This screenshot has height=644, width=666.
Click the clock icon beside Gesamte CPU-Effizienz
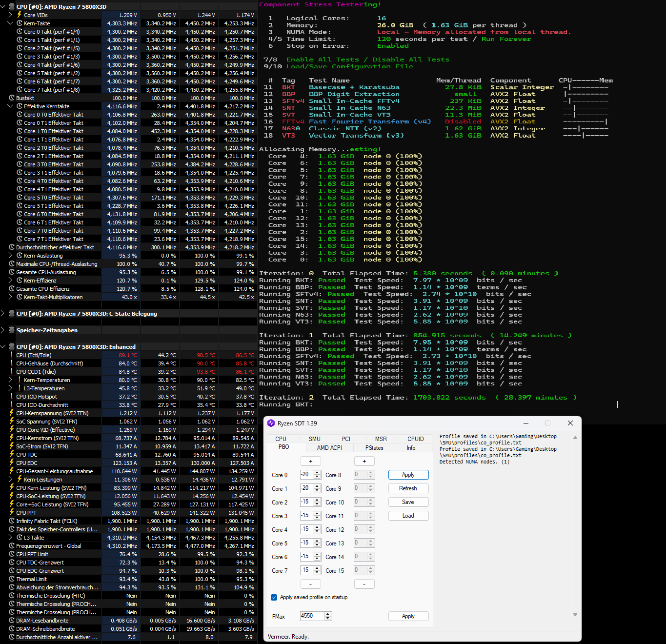[x=12, y=288]
